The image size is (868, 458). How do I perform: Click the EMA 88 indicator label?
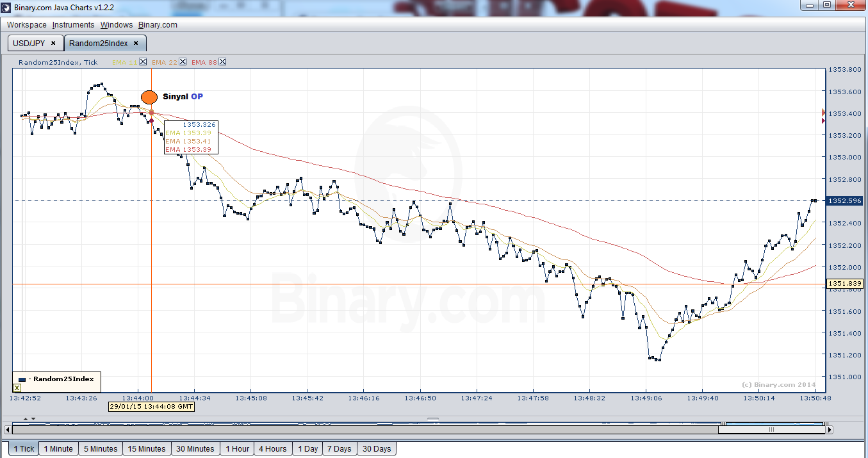204,62
